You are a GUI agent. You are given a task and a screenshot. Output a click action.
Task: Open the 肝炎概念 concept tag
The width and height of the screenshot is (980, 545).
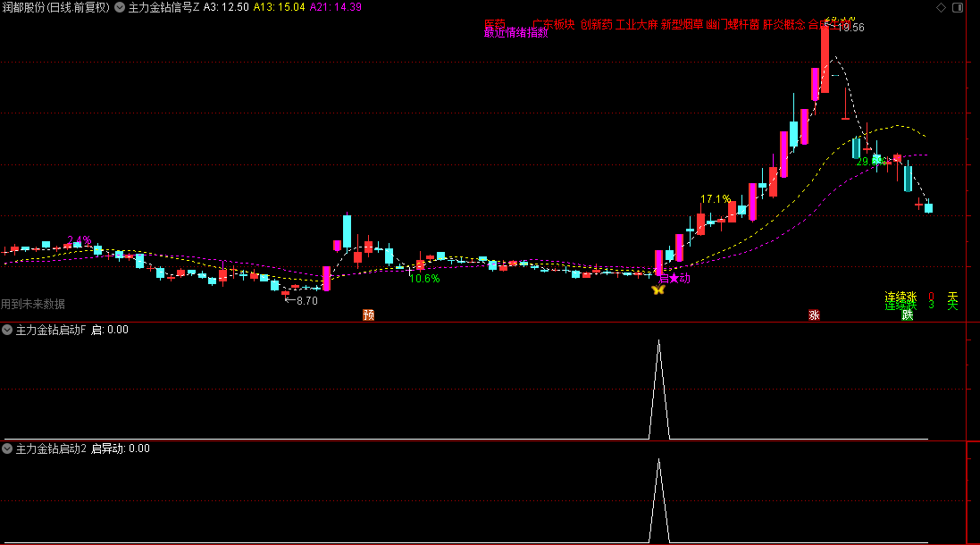(783, 24)
